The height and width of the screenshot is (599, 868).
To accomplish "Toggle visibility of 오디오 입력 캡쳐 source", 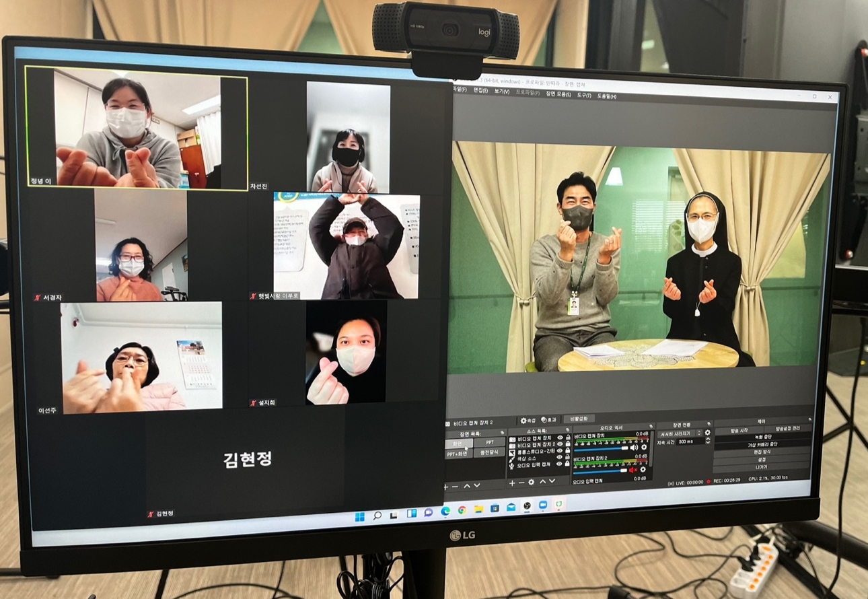I will click(560, 464).
